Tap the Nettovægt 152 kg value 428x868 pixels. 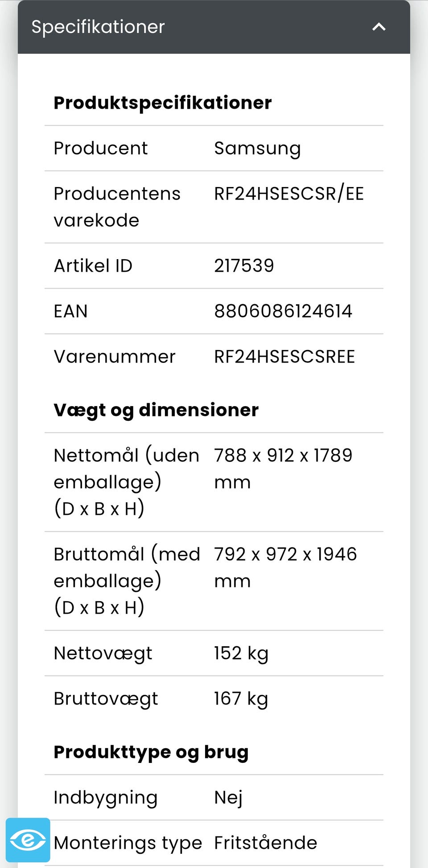click(x=241, y=653)
